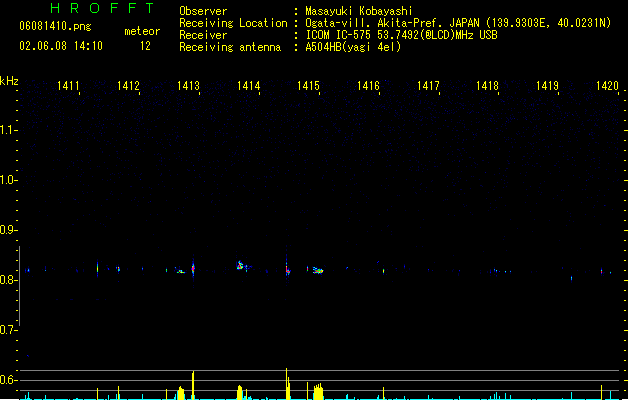Click the 1414 time axis marker
The height and width of the screenshot is (400, 629).
click(248, 86)
